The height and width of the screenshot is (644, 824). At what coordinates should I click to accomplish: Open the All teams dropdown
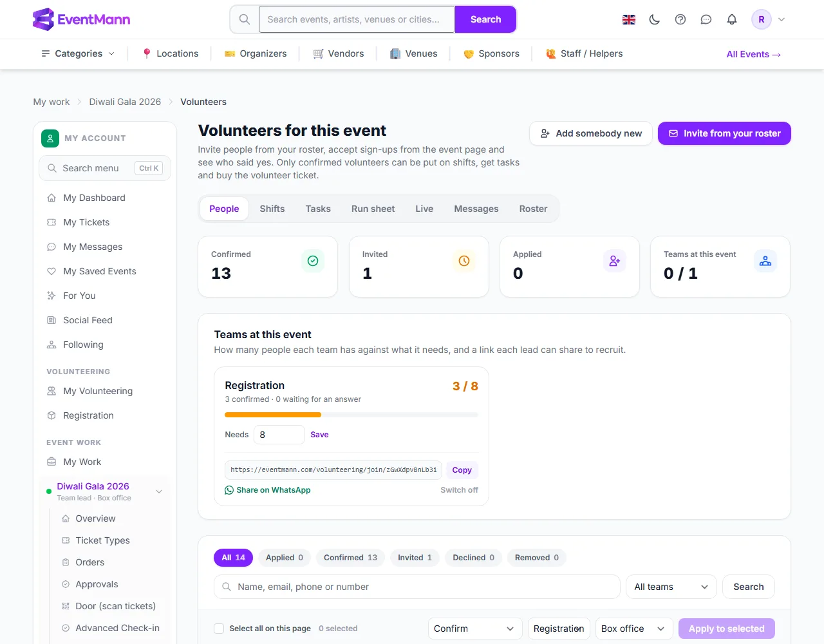[x=671, y=587]
